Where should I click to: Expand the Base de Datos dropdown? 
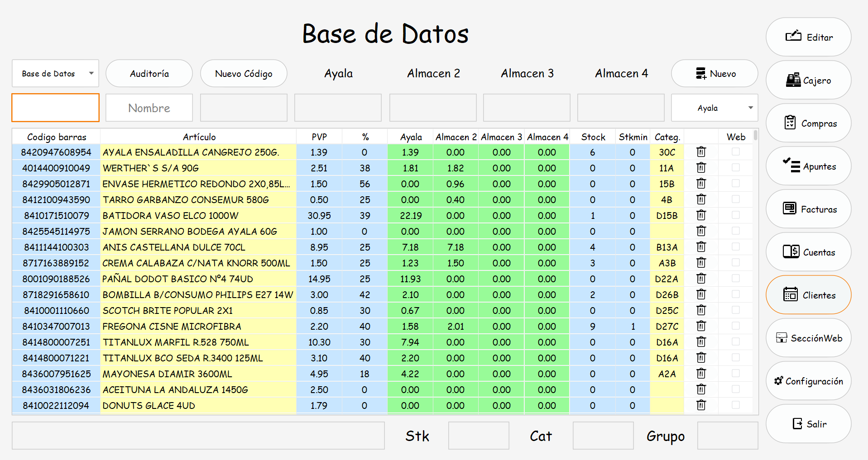(x=55, y=73)
